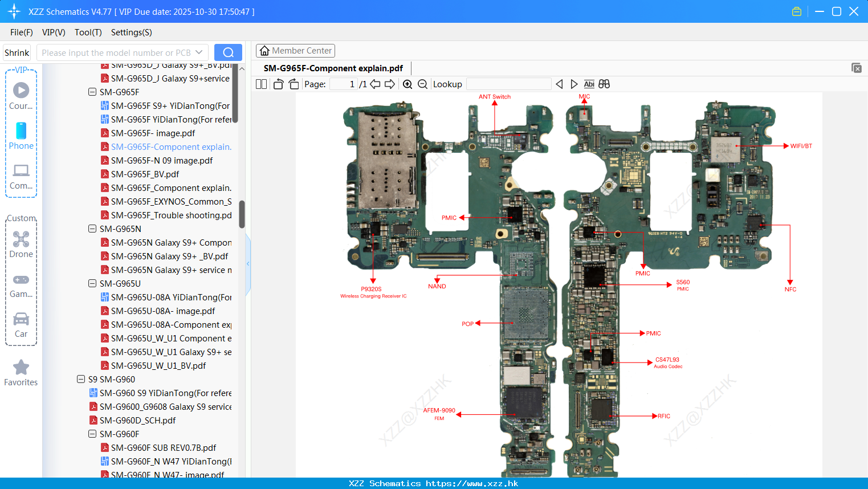The image size is (868, 489).
Task: Click the file tree vertical scrollbar thumb
Action: pyautogui.click(x=242, y=214)
